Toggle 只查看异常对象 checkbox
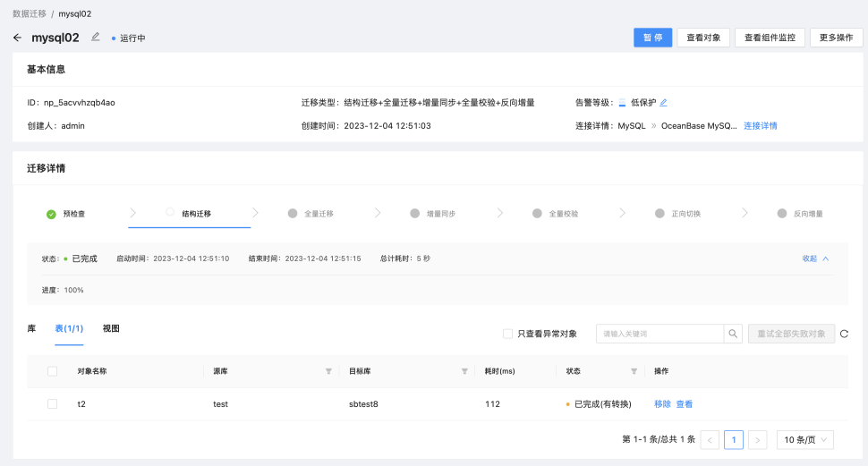The height and width of the screenshot is (466, 868). point(507,334)
